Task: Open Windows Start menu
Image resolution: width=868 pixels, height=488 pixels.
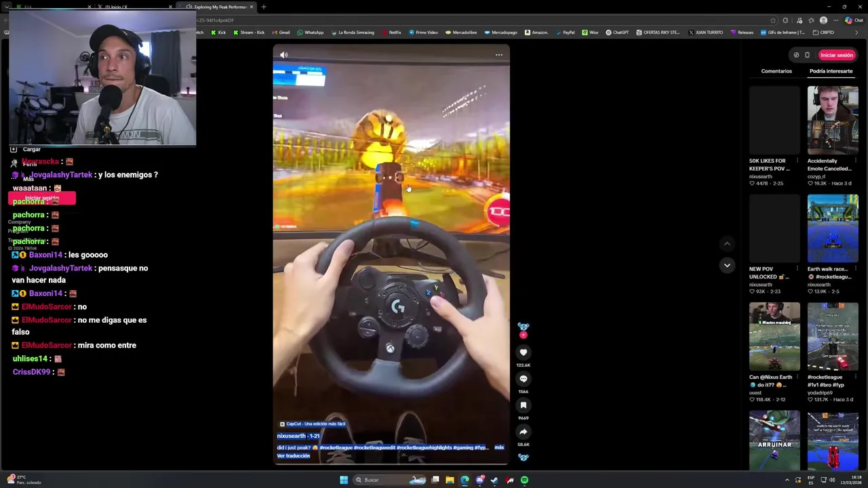Action: 344,480
